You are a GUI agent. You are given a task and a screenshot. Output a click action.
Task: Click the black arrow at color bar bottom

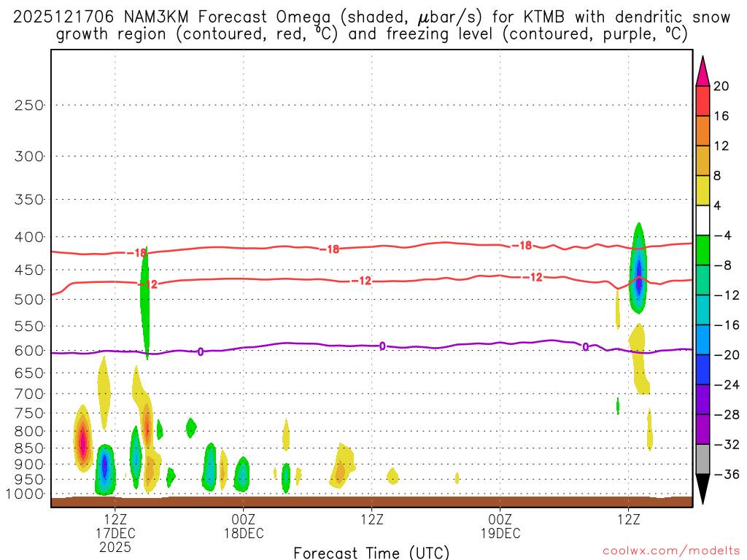point(703,489)
